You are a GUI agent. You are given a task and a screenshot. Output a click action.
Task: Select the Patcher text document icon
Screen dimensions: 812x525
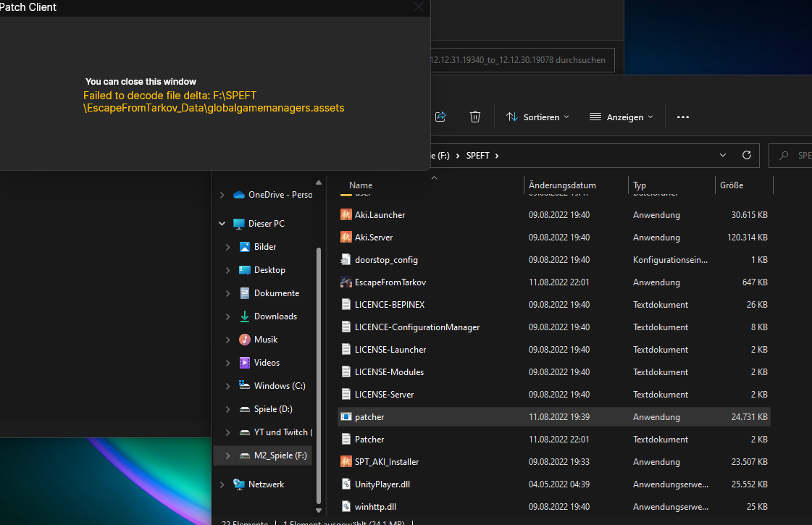pyautogui.click(x=346, y=439)
